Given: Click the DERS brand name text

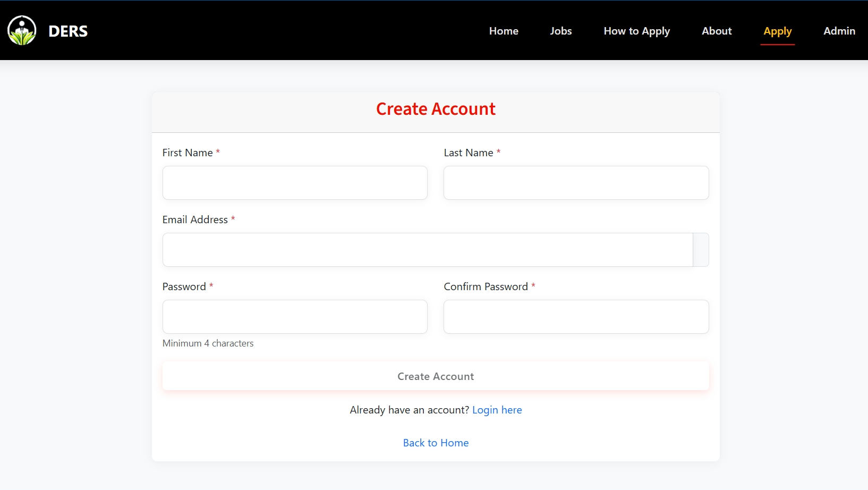Looking at the screenshot, I should [68, 31].
